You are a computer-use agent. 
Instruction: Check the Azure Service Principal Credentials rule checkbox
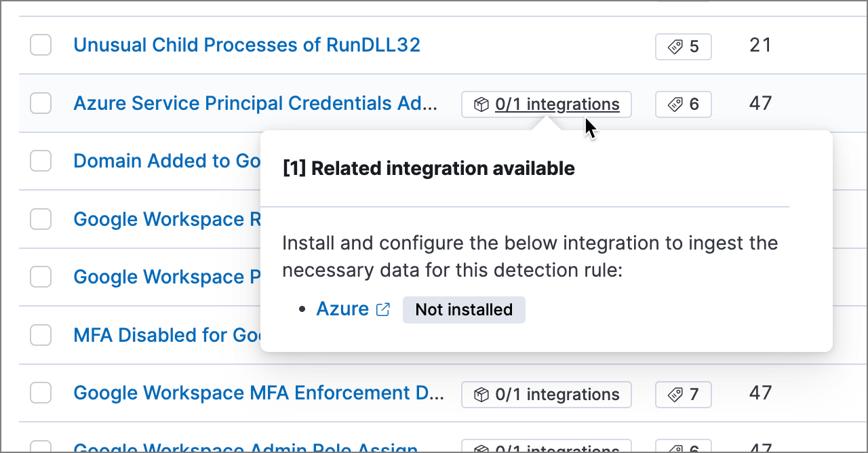(41, 103)
